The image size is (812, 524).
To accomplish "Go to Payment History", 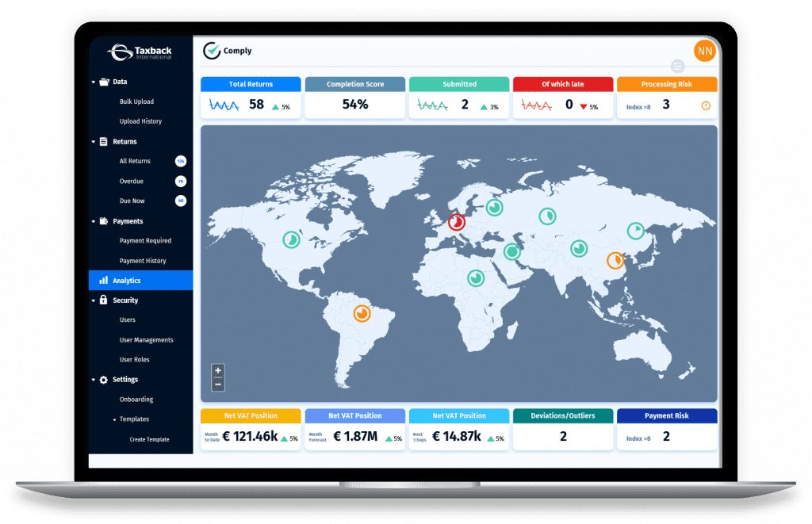I will (143, 261).
